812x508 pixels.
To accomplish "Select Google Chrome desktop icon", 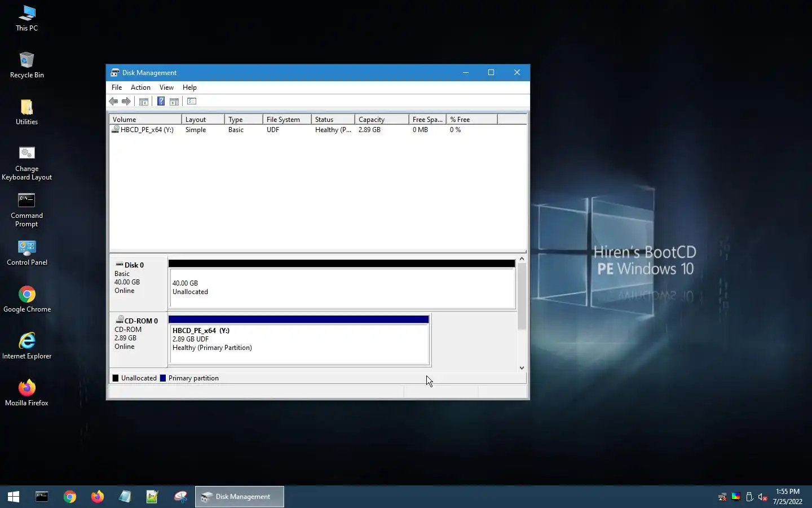I will [27, 299].
